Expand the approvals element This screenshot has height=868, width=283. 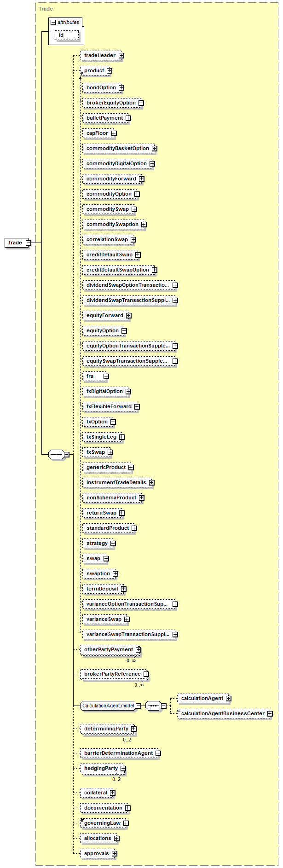coord(114,853)
